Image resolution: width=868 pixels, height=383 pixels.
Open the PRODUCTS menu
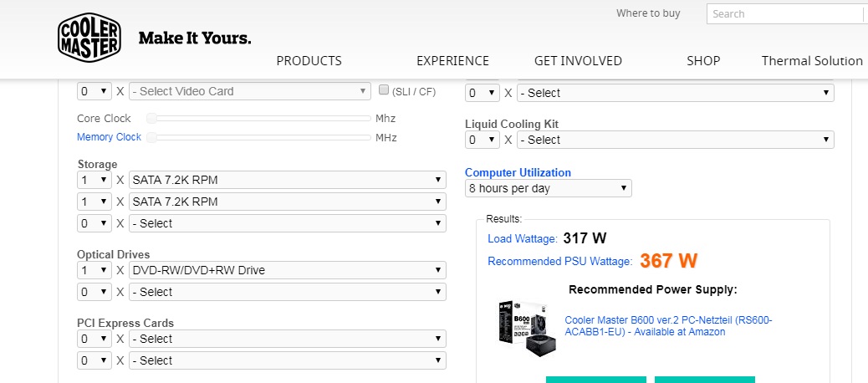[309, 60]
